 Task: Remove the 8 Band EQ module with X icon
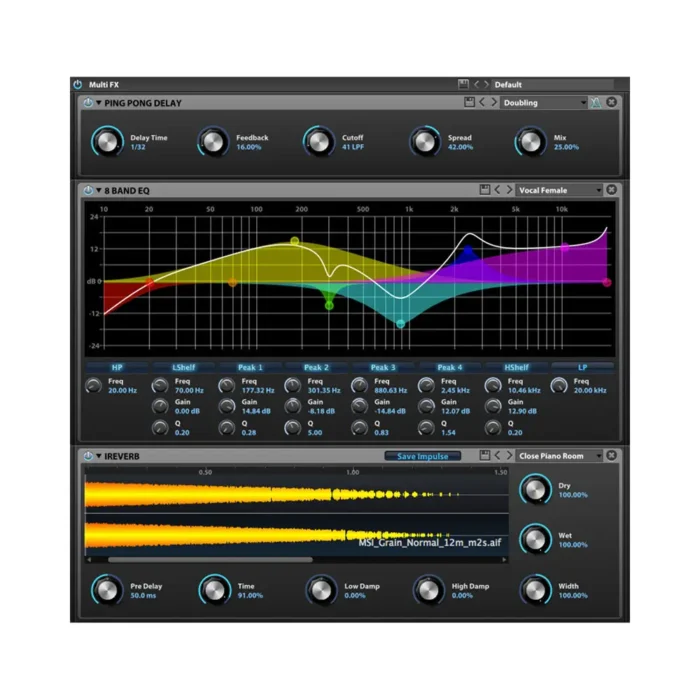pos(611,190)
